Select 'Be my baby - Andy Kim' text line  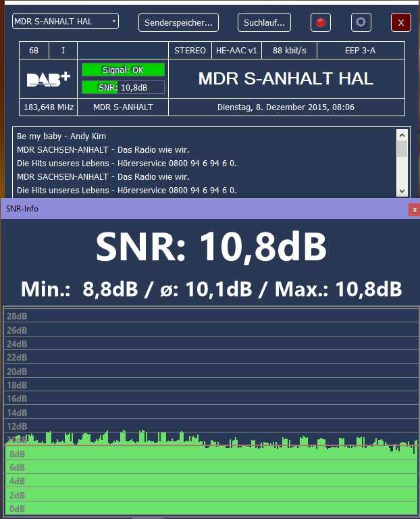coord(61,137)
